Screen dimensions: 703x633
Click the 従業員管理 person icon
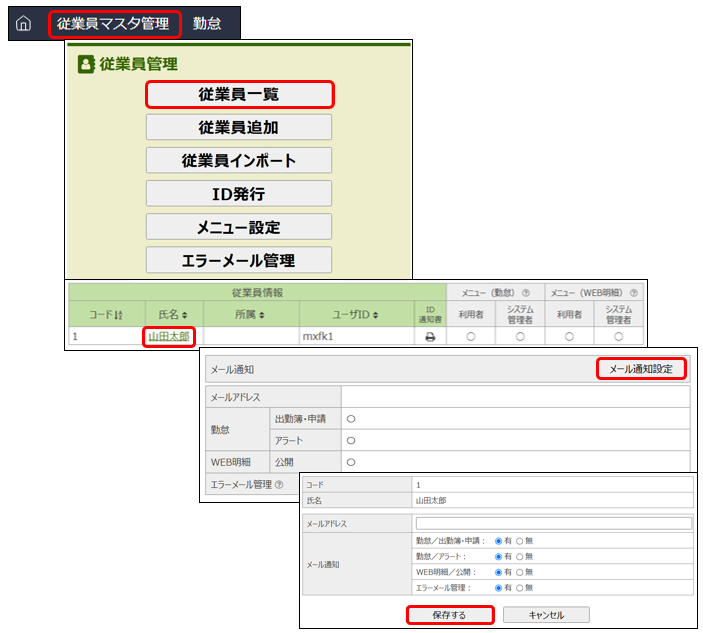[x=85, y=64]
